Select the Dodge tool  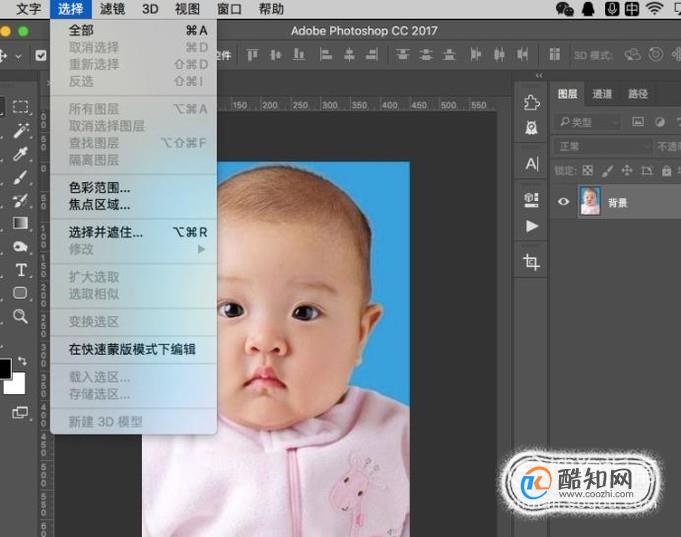(x=20, y=247)
